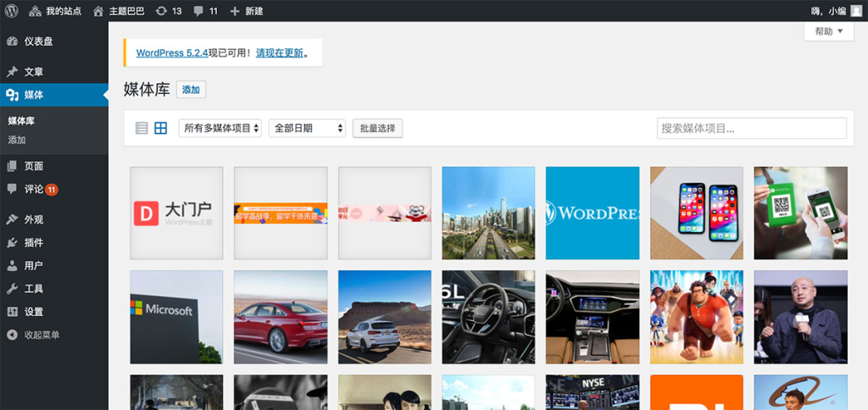Viewport: 868px width, 410px height.
Task: Click the pushpin icon for 文章
Action: [x=12, y=72]
